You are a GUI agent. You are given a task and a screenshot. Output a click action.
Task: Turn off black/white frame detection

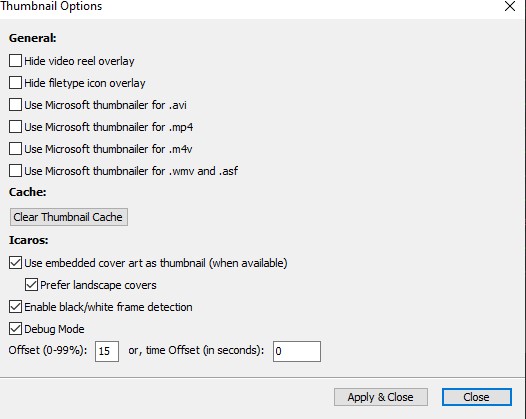click(x=15, y=307)
